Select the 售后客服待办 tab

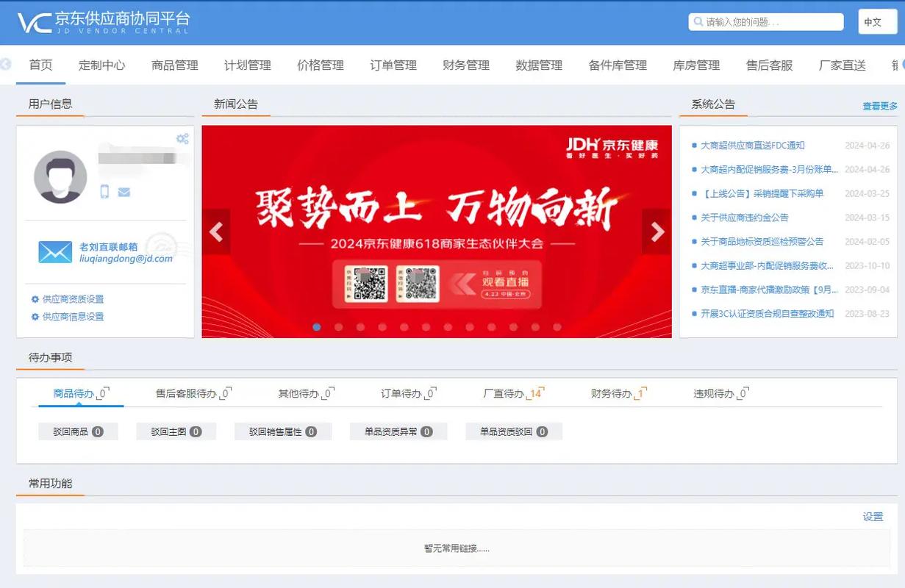[194, 394]
